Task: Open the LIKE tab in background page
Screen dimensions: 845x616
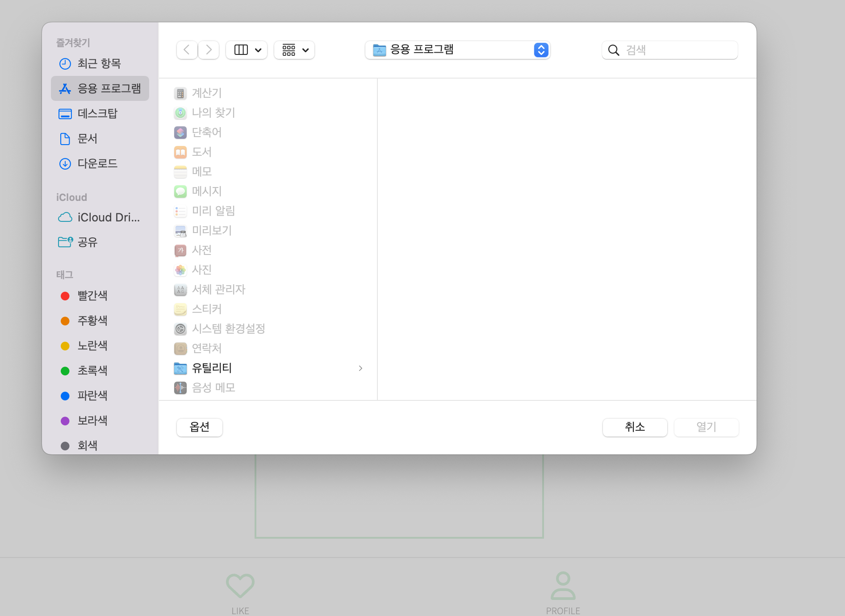Action: pyautogui.click(x=240, y=593)
